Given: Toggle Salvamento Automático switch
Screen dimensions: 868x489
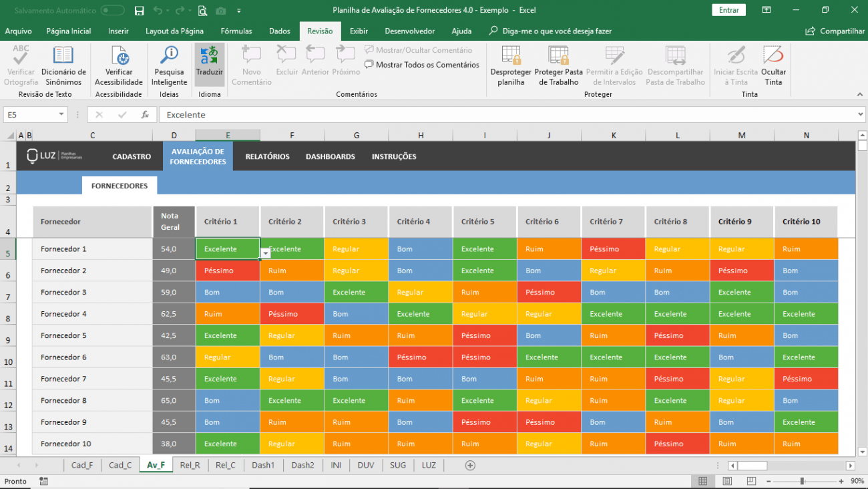Looking at the screenshot, I should [112, 11].
